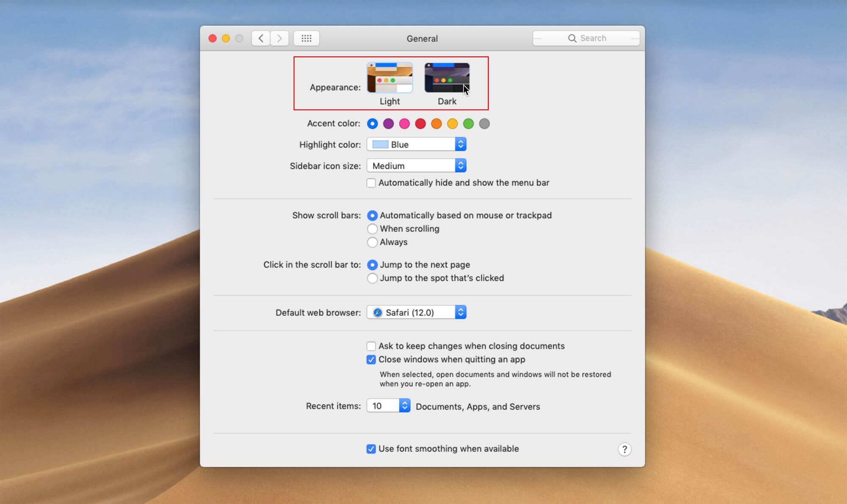Open System Preferences General search bar
Screen dimensions: 847x504
590,38
